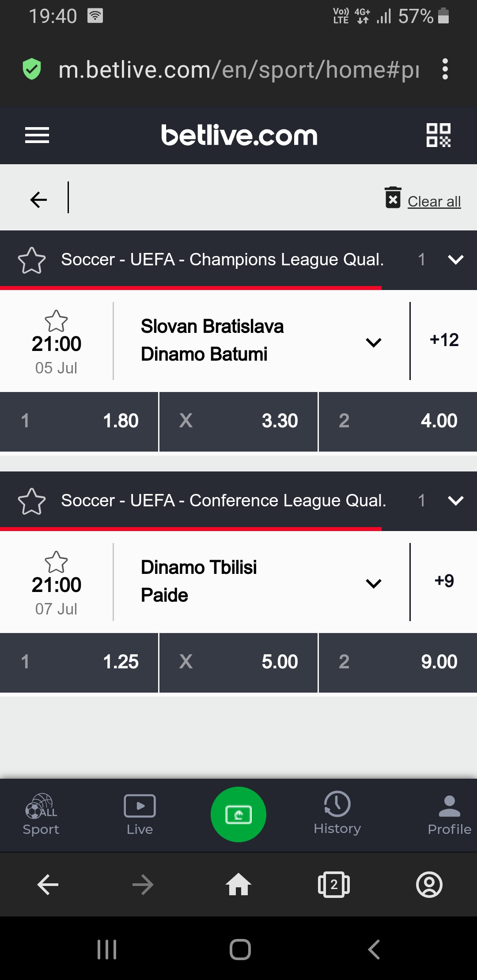Star the Slovan Bratislava match
This screenshot has width=477, height=980.
pyautogui.click(x=56, y=321)
